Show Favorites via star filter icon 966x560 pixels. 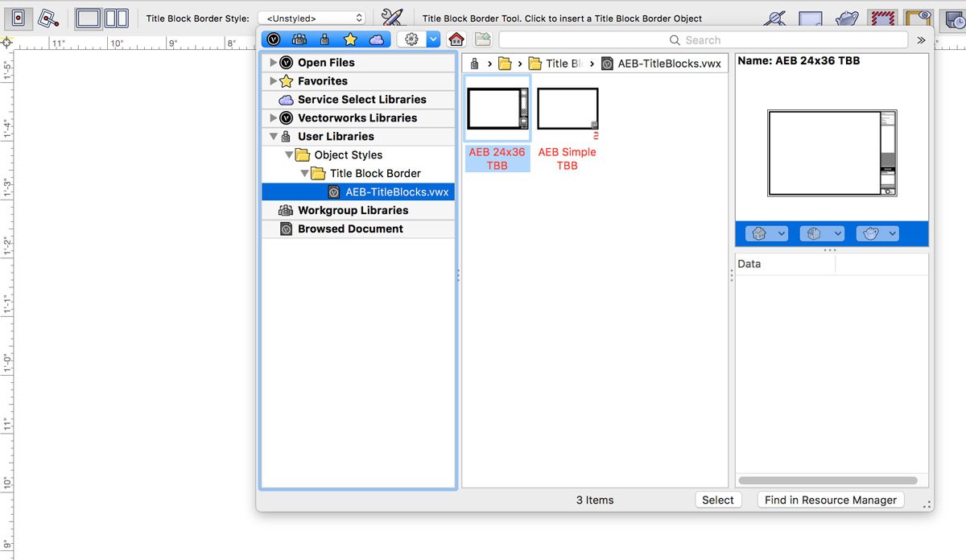click(350, 39)
